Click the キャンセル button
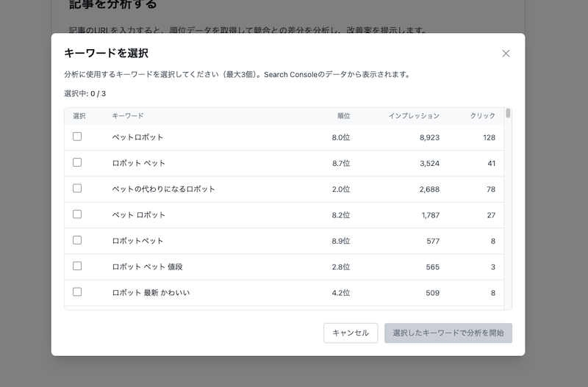Viewport: 588px width, 387px height. (x=351, y=333)
